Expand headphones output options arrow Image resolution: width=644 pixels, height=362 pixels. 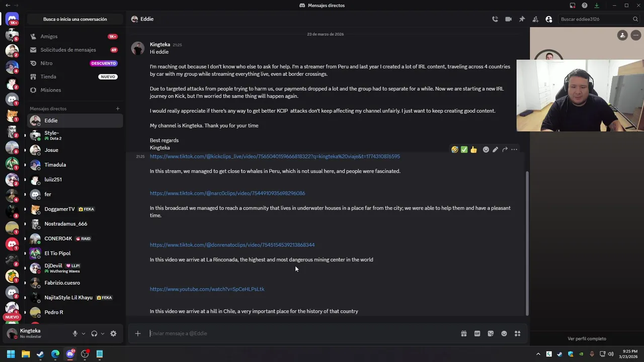click(103, 333)
